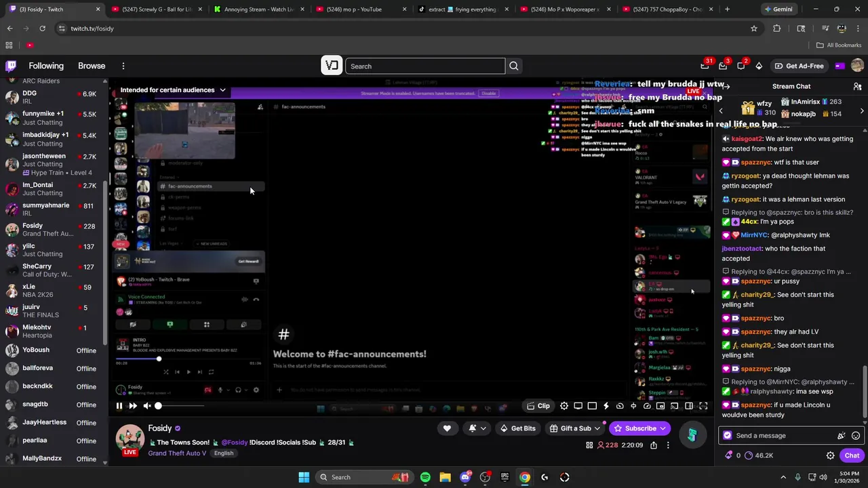Enter fullscreen on the video player

coord(703,406)
